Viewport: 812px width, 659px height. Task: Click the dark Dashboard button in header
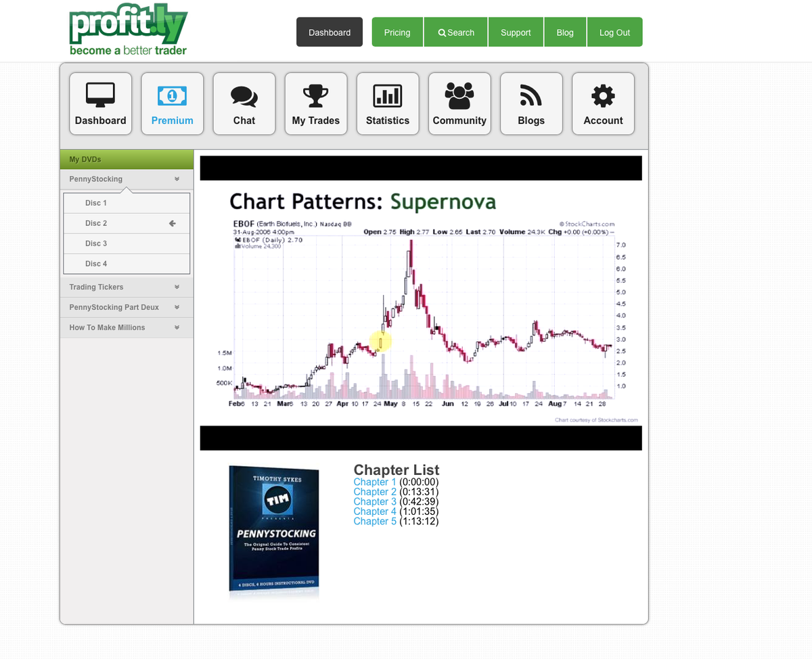330,32
